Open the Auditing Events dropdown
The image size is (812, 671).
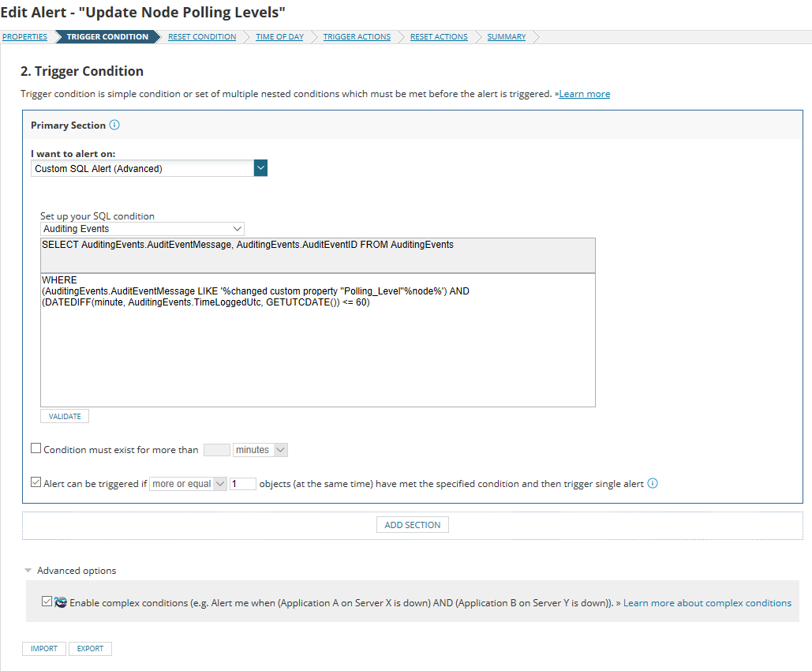click(x=142, y=228)
